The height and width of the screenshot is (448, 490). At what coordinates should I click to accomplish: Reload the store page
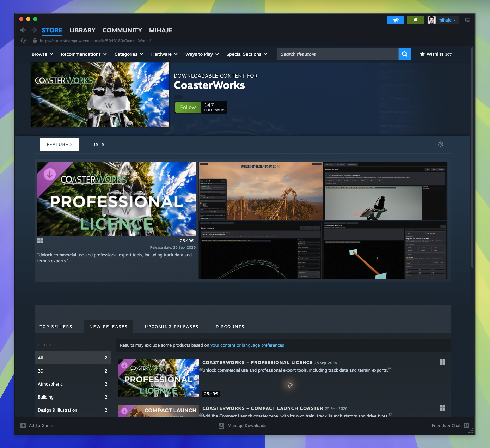[23, 41]
